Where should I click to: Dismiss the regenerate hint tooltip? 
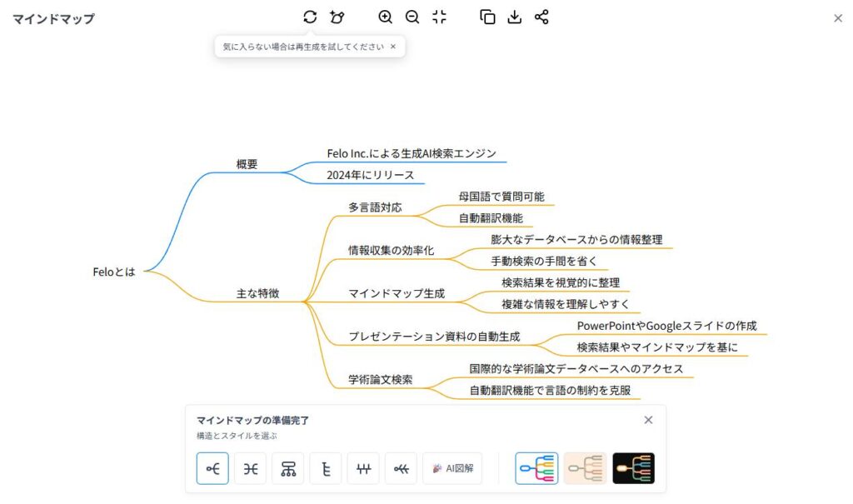(393, 47)
